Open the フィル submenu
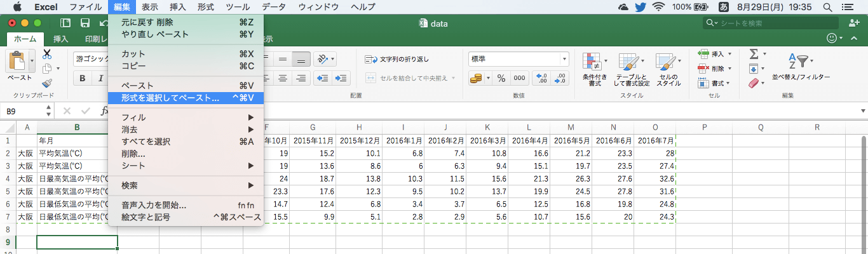 tap(186, 117)
